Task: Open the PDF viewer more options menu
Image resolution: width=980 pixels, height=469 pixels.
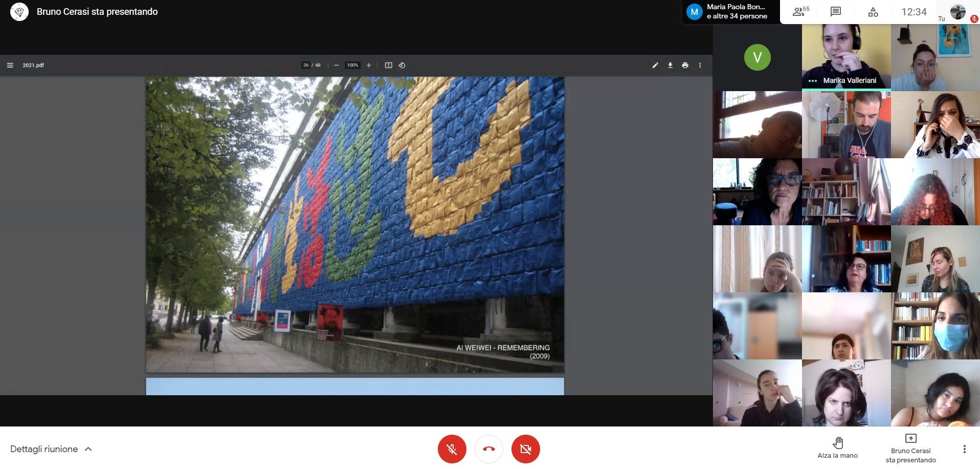Action: point(700,66)
